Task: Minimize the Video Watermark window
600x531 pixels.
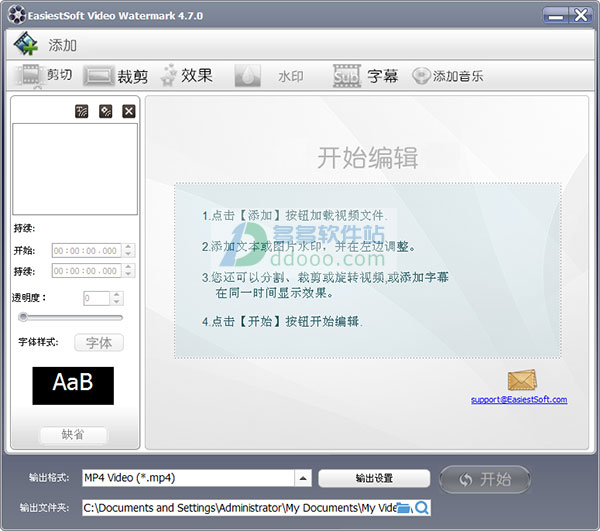Action: [556, 16]
